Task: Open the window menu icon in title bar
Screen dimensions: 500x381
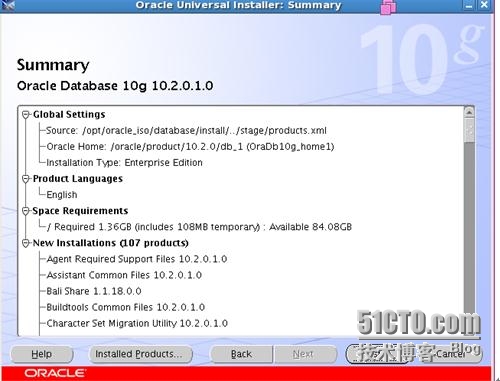Action: tap(7, 5)
